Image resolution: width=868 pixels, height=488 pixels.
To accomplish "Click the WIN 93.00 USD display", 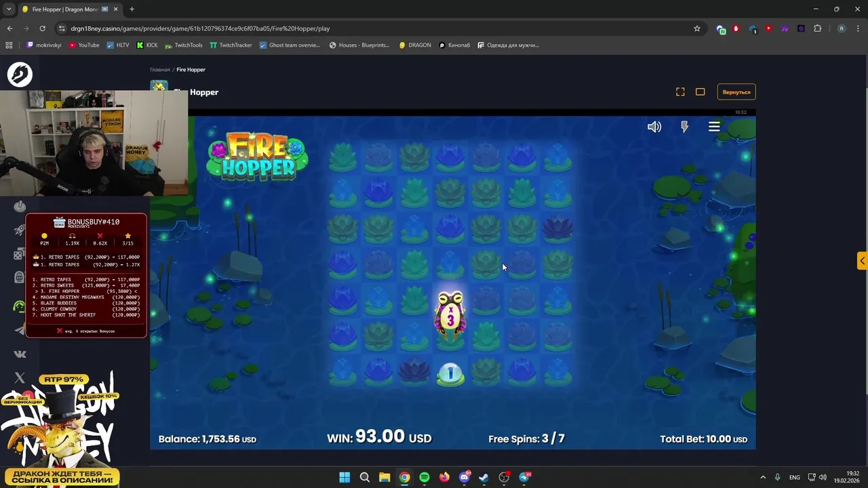I will coord(379,437).
